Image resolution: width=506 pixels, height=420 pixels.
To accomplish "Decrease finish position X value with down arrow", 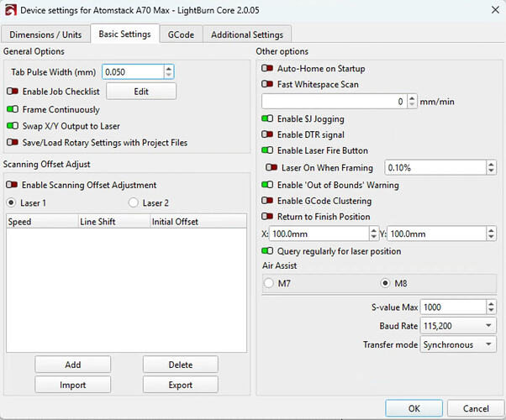I will (x=373, y=237).
